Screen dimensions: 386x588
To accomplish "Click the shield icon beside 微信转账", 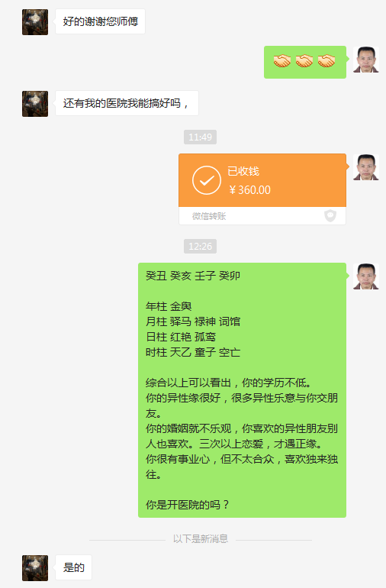I will [x=330, y=216].
